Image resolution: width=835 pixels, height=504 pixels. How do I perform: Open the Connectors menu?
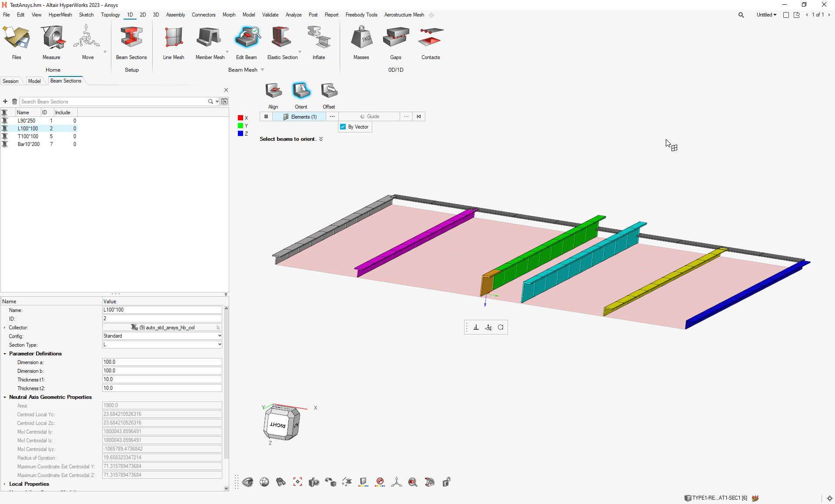coord(203,15)
